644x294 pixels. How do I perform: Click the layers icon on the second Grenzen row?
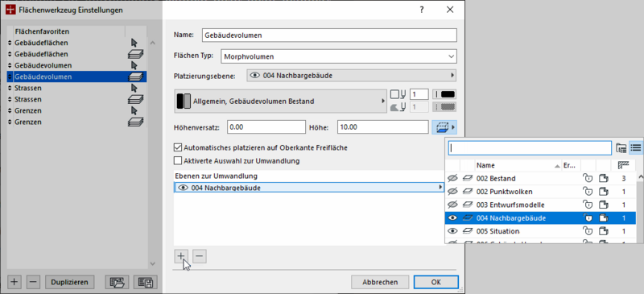coord(135,122)
